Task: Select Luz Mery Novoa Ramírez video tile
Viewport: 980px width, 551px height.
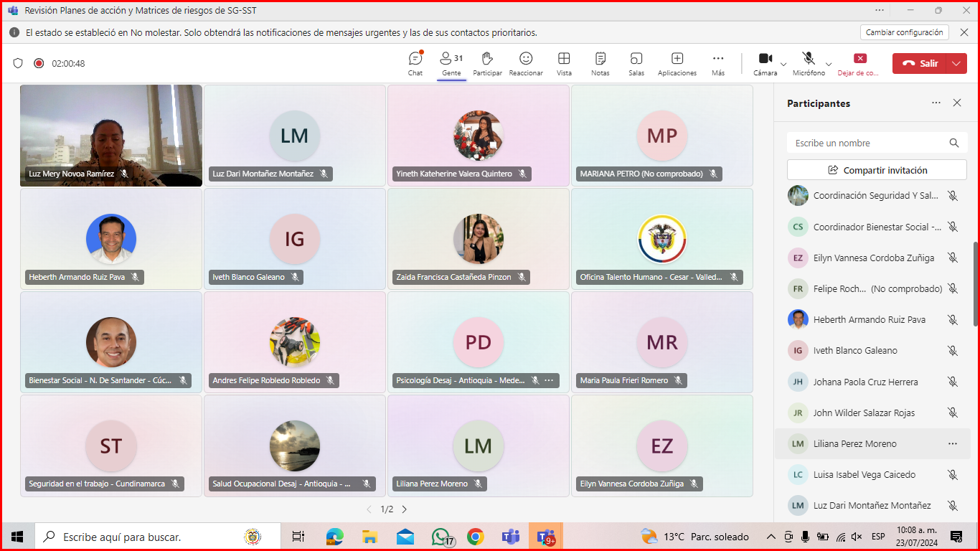Action: click(x=111, y=136)
